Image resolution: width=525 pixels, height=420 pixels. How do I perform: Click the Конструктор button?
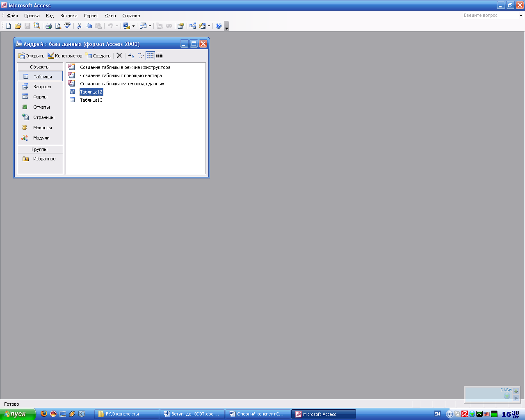(x=65, y=56)
